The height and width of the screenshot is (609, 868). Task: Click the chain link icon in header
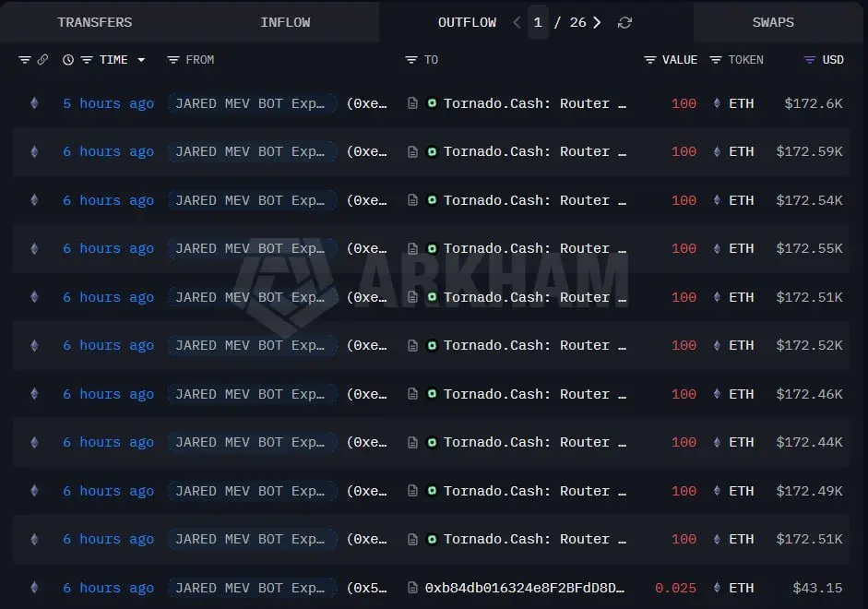coord(42,59)
